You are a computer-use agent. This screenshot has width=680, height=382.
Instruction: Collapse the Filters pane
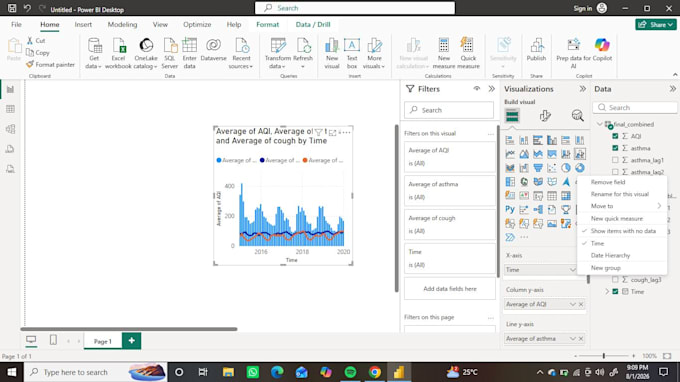pyautogui.click(x=491, y=89)
